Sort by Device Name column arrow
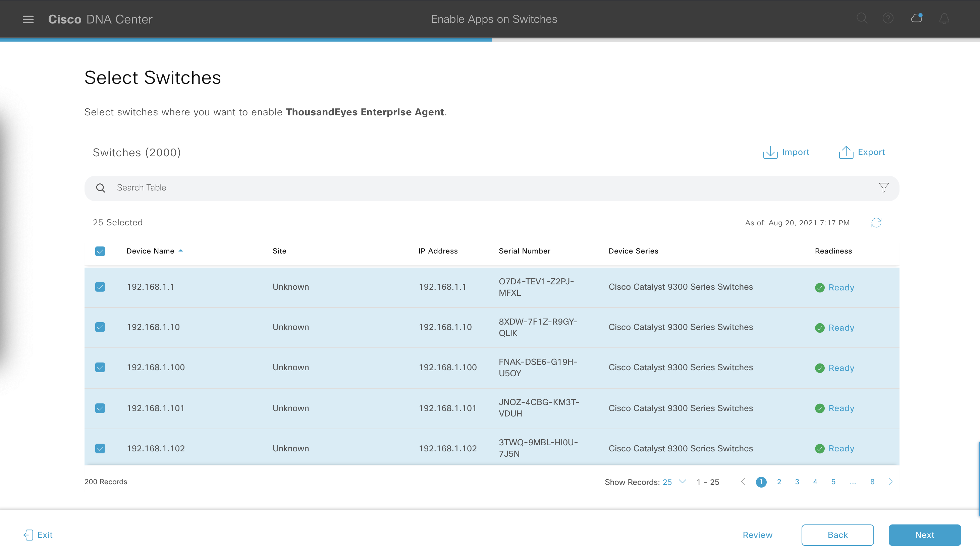 point(180,251)
